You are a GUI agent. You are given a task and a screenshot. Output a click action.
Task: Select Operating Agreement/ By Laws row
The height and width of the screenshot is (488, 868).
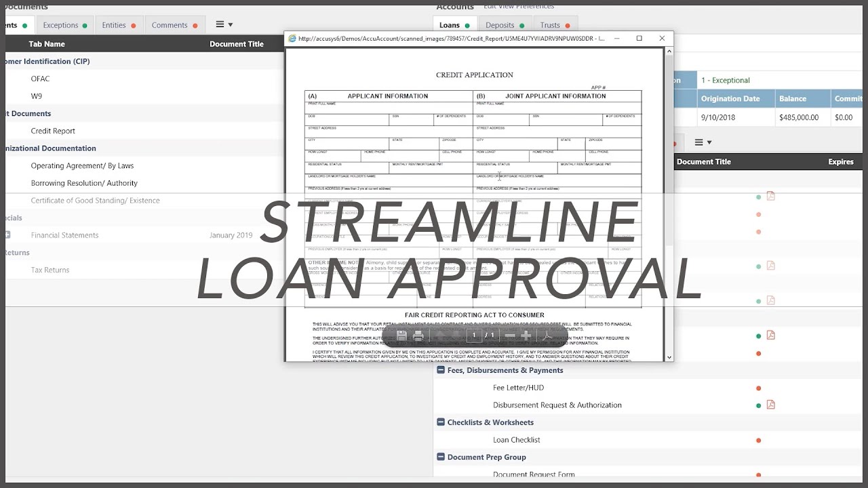point(82,165)
